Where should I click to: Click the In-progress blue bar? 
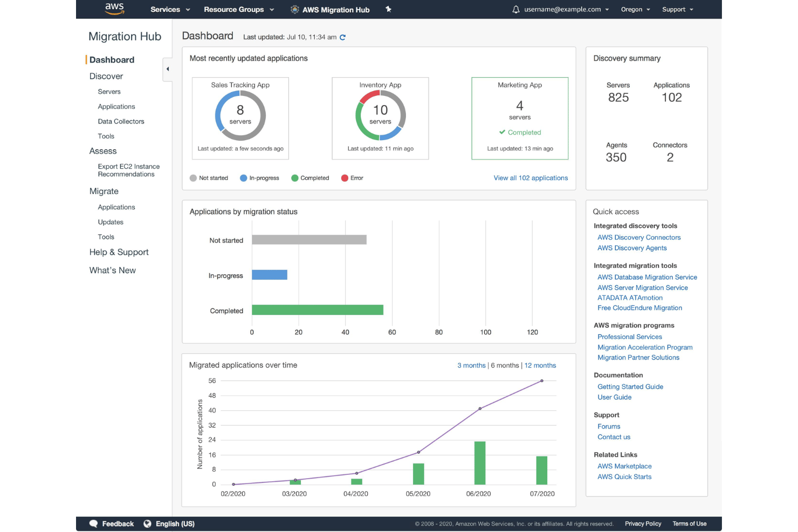pos(270,275)
